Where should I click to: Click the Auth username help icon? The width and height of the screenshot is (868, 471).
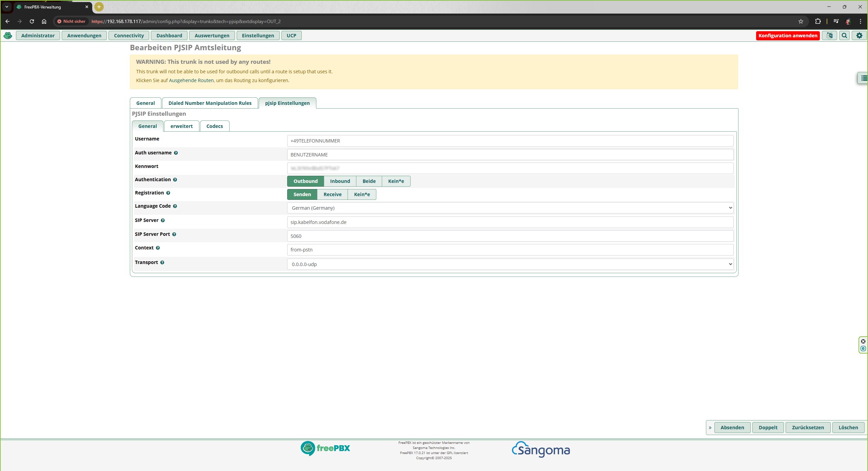pyautogui.click(x=176, y=153)
